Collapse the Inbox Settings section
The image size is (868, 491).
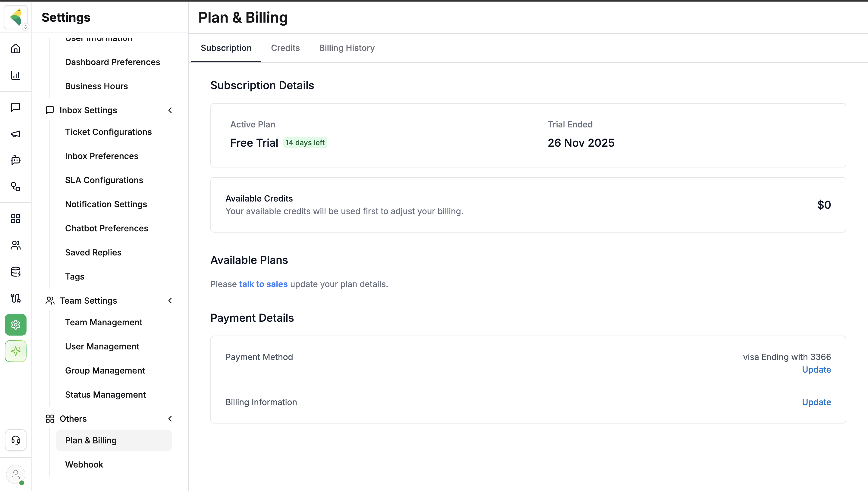[x=170, y=110]
